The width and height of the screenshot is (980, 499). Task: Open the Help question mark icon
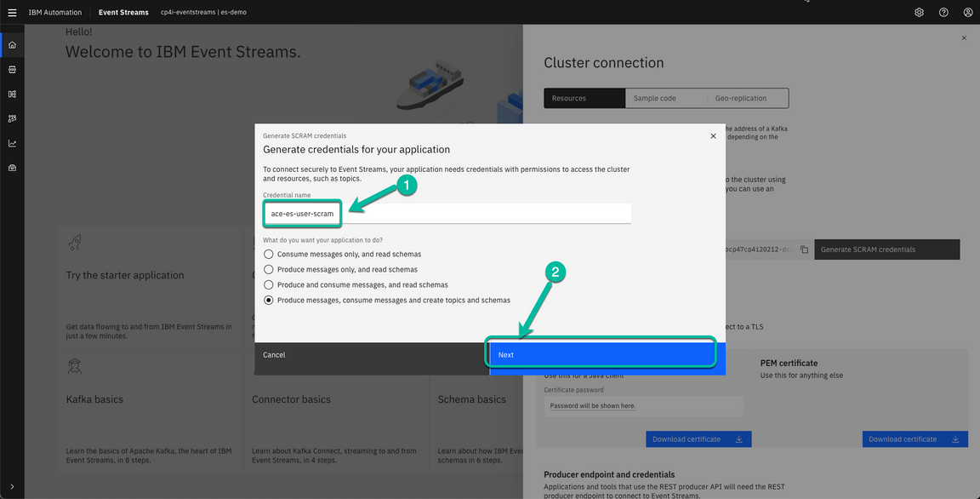coord(943,12)
